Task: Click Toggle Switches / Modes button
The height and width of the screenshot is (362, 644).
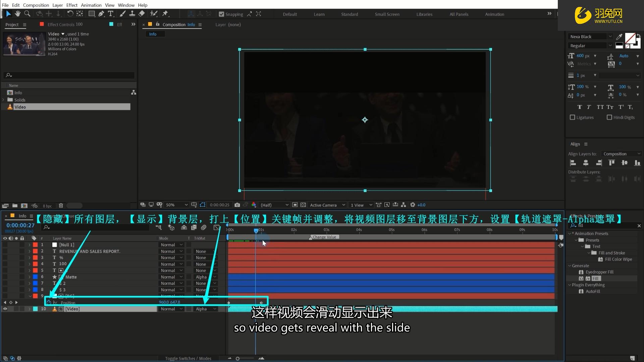Action: pos(188,358)
